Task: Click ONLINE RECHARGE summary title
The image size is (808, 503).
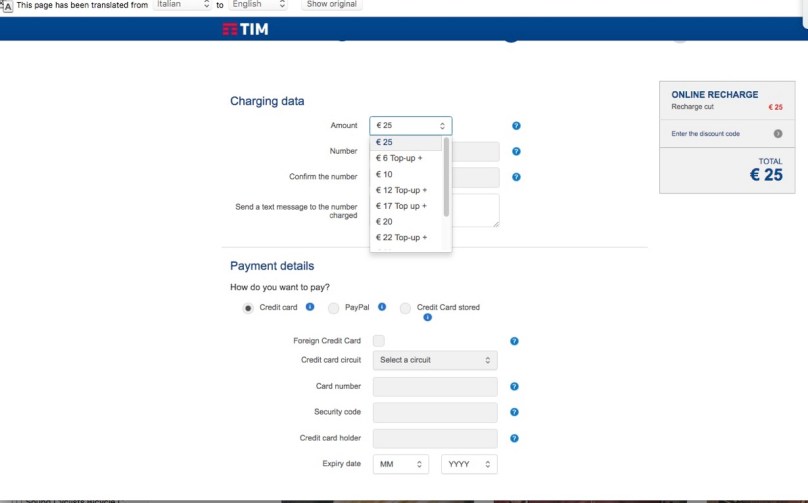Action: tap(714, 95)
